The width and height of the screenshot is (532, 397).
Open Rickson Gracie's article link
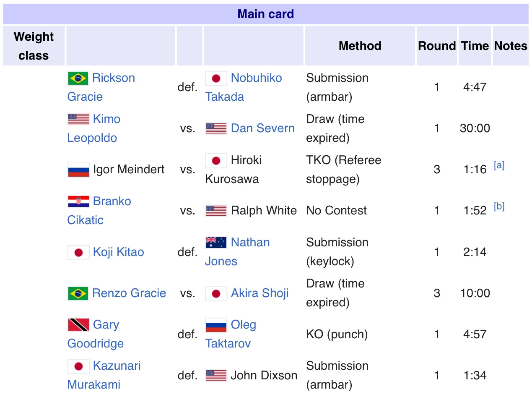pos(113,78)
